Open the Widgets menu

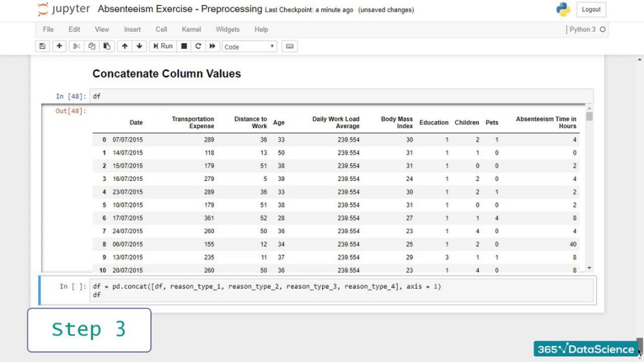[227, 30]
